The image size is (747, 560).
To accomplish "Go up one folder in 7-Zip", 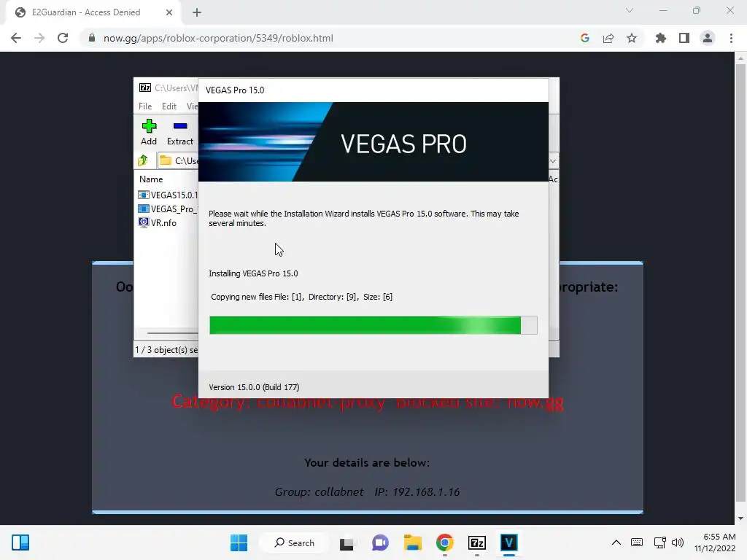I will pyautogui.click(x=143, y=160).
